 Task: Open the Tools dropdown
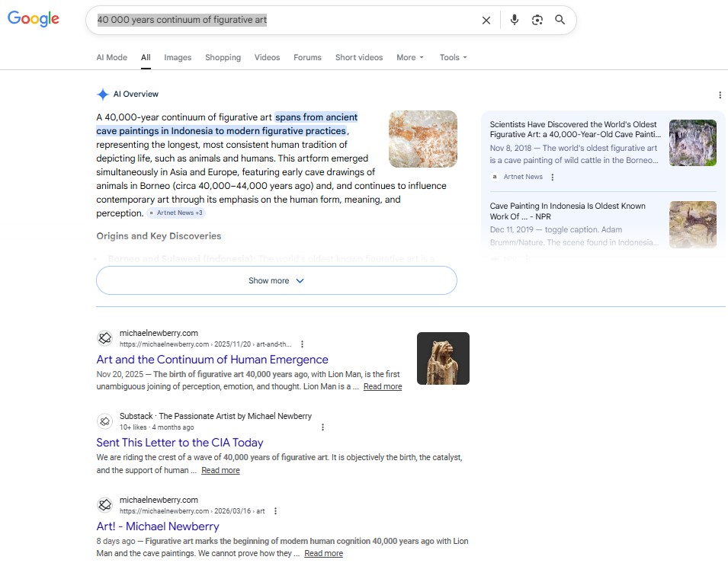coord(453,57)
